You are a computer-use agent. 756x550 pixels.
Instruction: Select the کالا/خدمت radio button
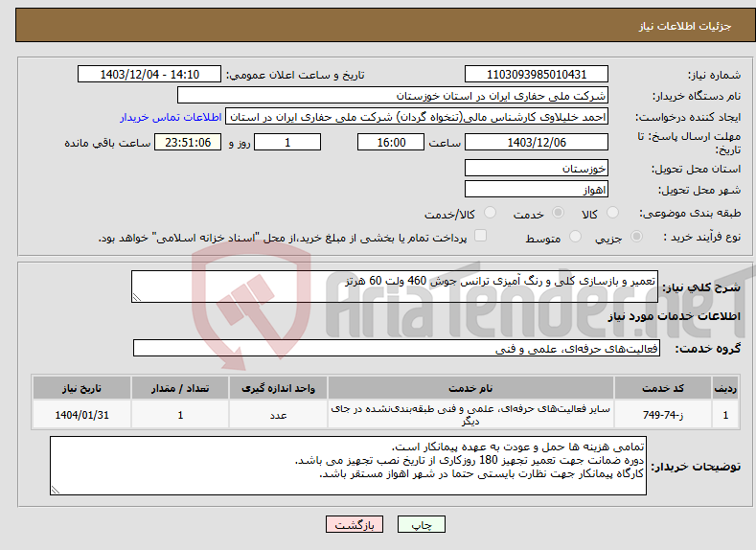pos(490,213)
